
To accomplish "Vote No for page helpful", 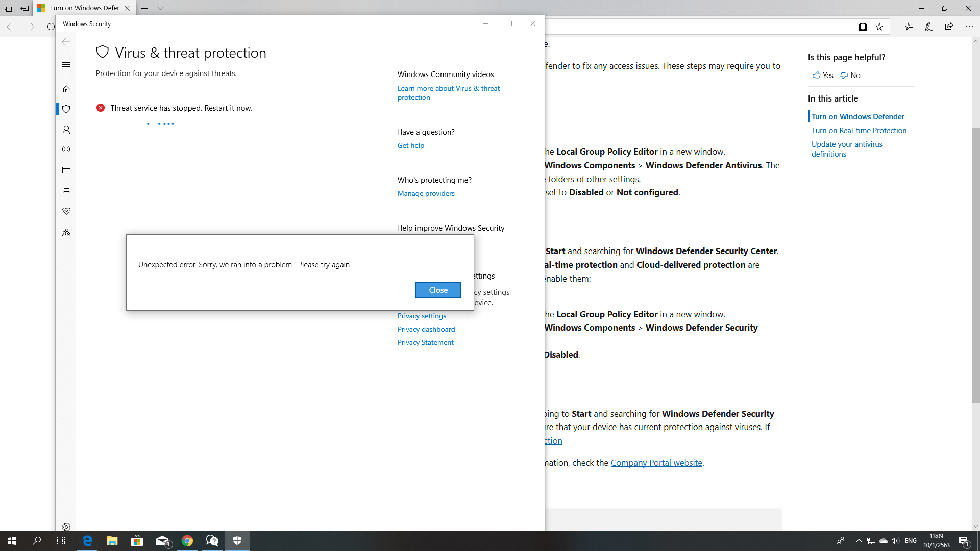I will pos(850,76).
